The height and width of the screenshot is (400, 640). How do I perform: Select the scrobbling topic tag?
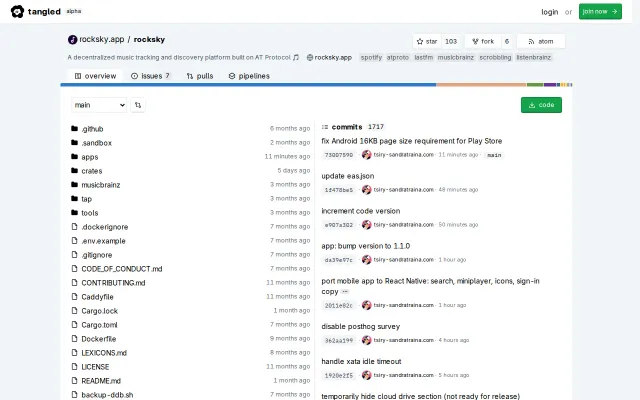point(495,58)
